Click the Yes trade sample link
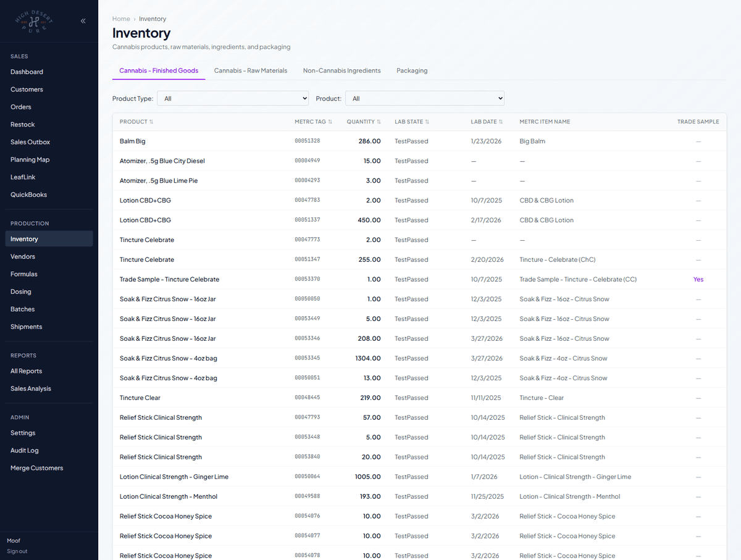741x560 pixels. click(698, 279)
